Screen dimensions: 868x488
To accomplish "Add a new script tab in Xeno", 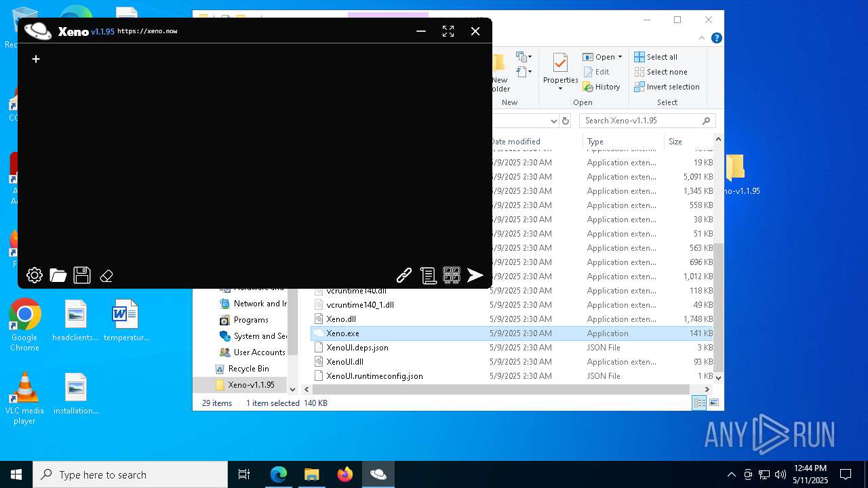I will click(x=36, y=59).
